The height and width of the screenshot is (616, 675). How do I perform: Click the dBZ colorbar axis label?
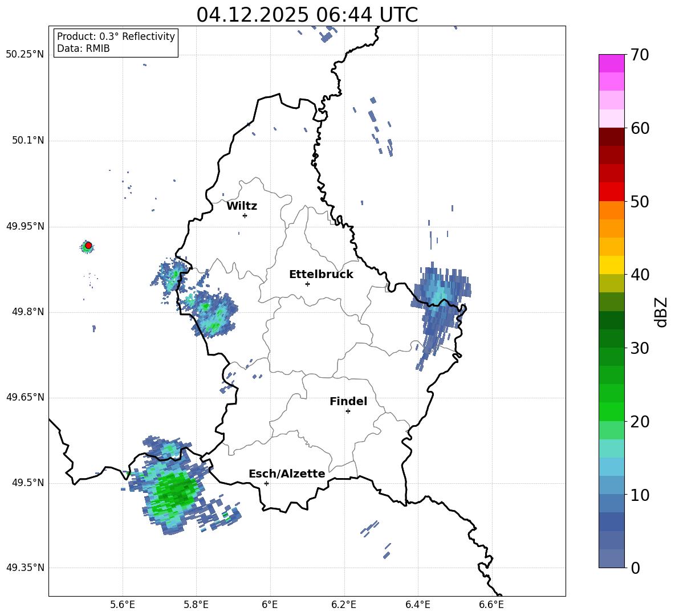click(662, 312)
